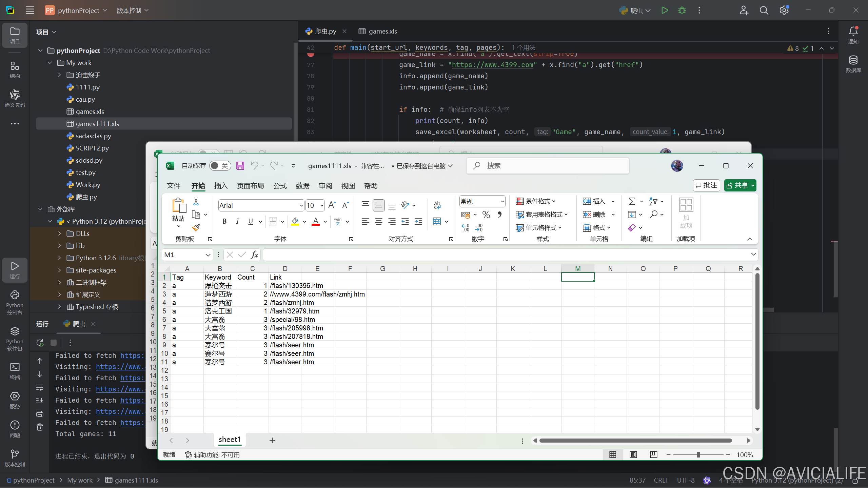Click the debug bug icon
Image resolution: width=868 pixels, height=488 pixels.
coord(682,11)
